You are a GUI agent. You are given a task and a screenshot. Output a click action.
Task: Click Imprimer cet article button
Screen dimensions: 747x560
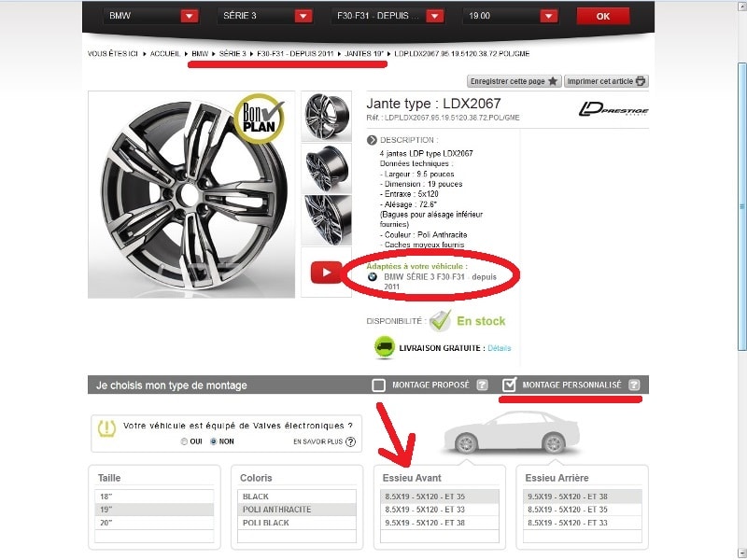coord(606,81)
